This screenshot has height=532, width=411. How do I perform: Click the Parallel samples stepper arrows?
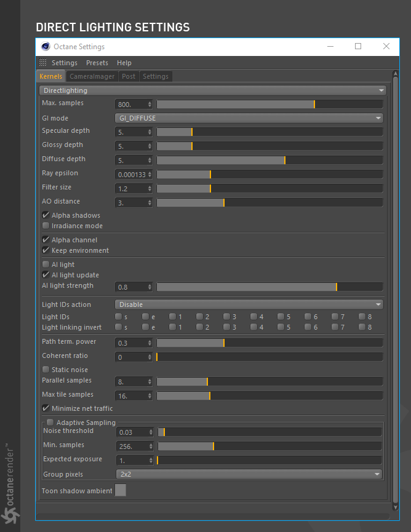(x=150, y=382)
